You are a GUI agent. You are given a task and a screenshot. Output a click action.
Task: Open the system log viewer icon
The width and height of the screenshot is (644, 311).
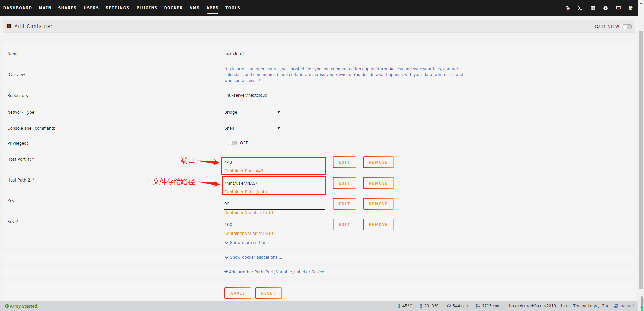click(x=631, y=8)
